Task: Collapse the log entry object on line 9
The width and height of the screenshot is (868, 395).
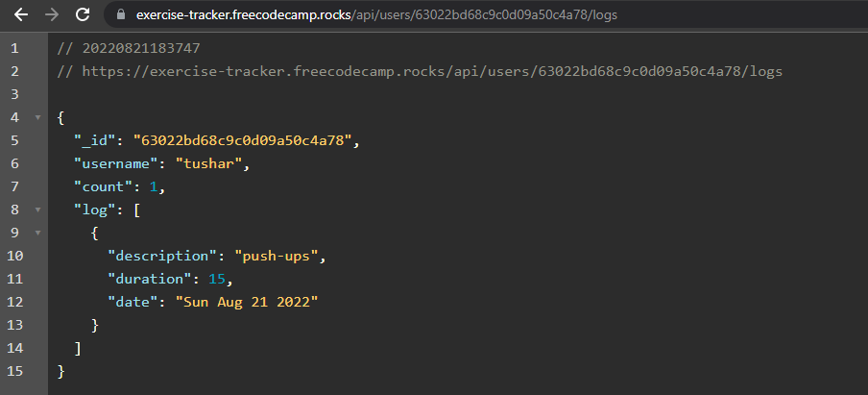Action: point(37,233)
